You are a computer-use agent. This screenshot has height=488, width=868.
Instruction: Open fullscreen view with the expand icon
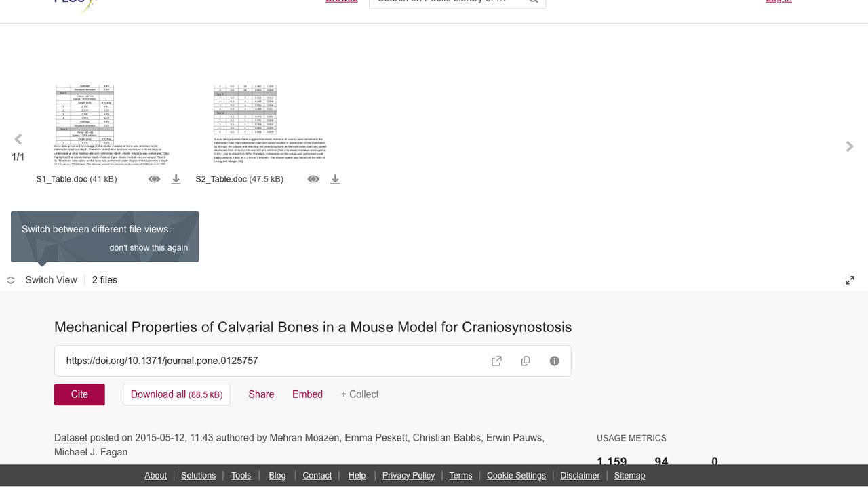[850, 280]
